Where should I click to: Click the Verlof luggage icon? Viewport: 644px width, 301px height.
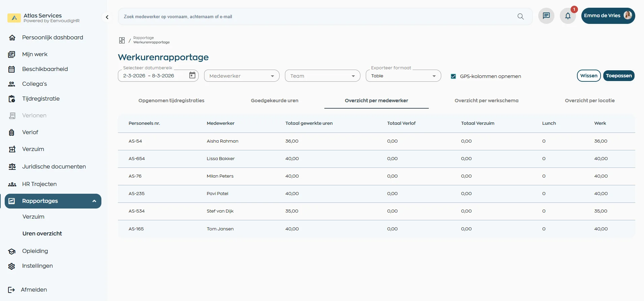click(12, 133)
